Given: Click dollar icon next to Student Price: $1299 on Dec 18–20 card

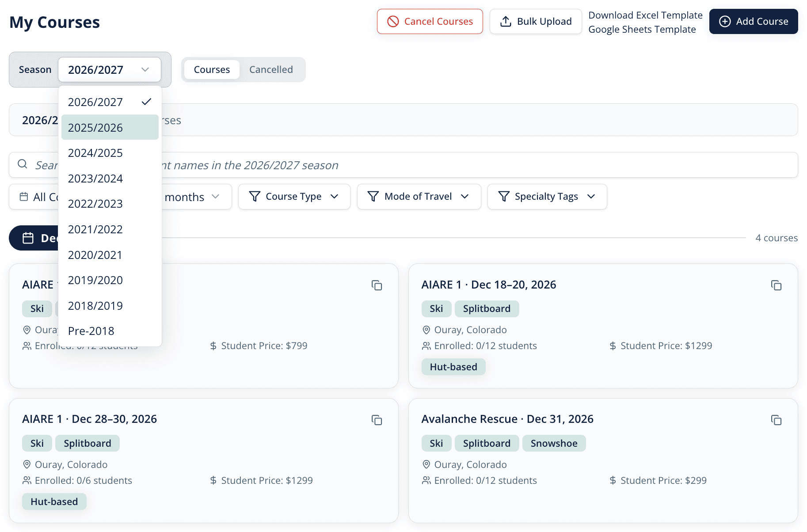Looking at the screenshot, I should point(613,346).
